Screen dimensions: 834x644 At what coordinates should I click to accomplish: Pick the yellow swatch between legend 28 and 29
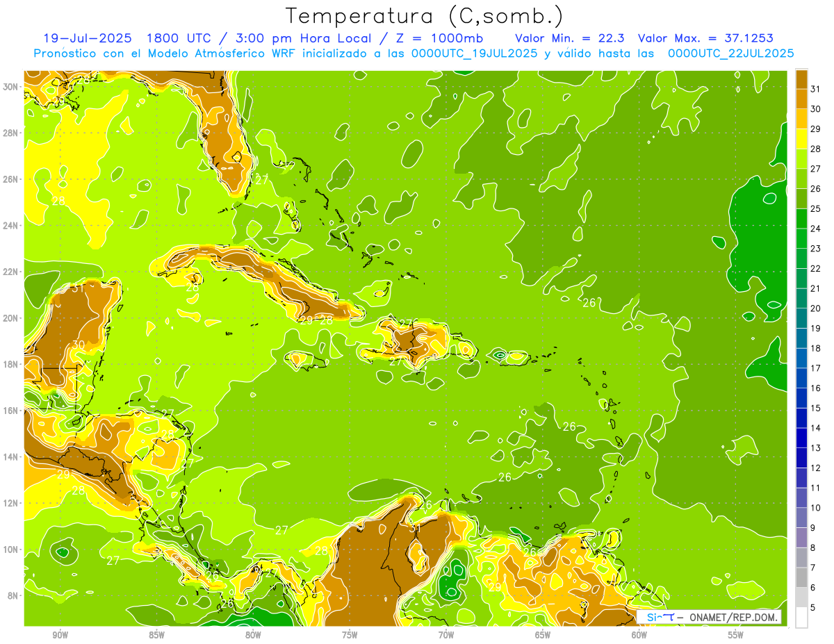click(801, 139)
